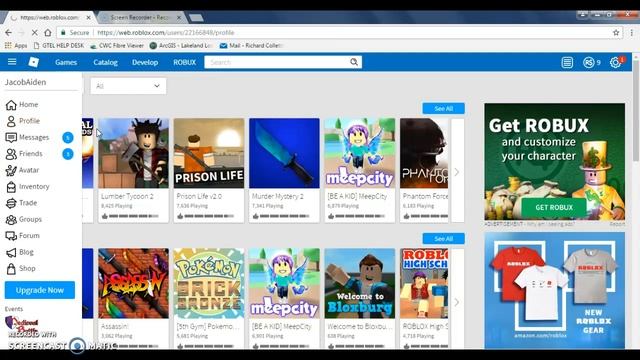
Task: Open Messages in the sidebar
Action: 27,138
